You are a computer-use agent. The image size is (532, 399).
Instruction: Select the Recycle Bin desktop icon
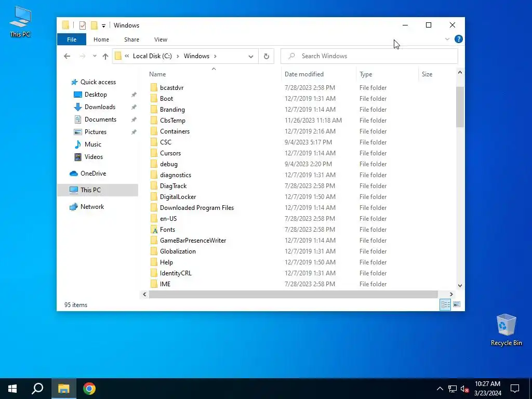(506, 330)
